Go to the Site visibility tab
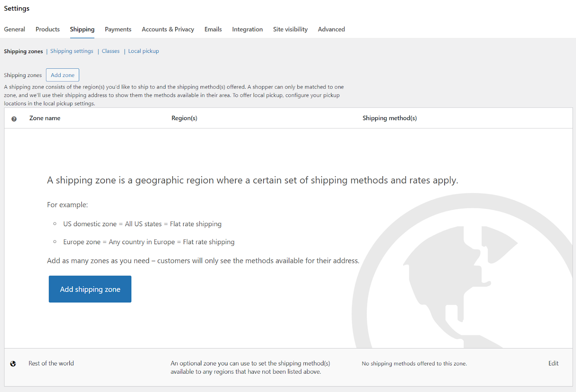This screenshot has height=392, width=576. pos(290,29)
